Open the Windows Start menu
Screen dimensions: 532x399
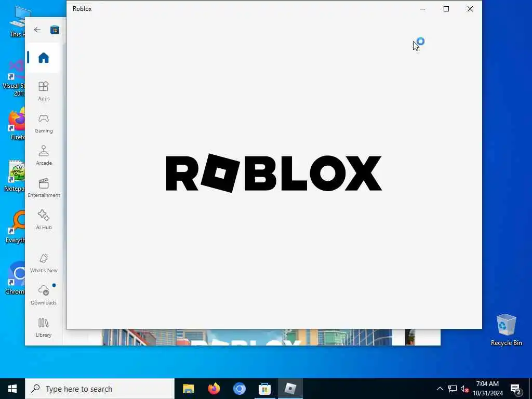coord(12,389)
